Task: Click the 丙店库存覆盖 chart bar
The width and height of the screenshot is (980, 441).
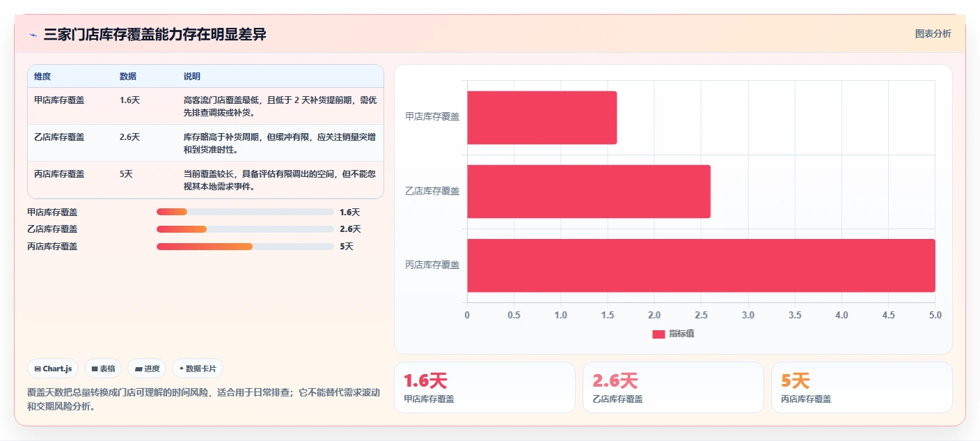Action: click(701, 265)
